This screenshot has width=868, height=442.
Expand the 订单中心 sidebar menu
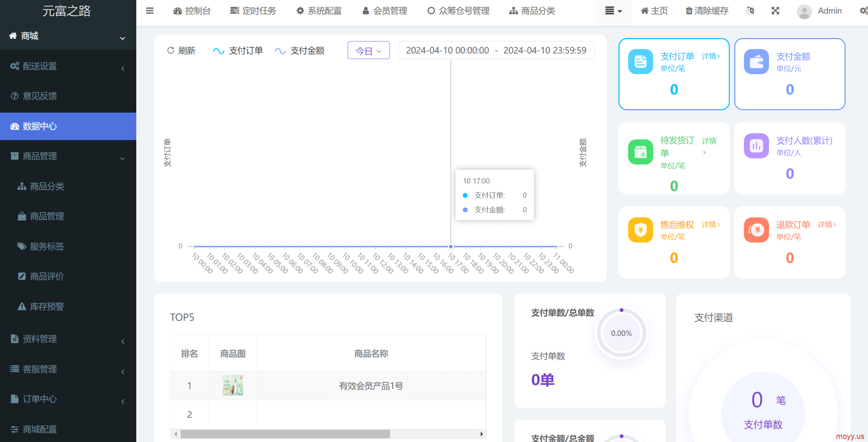coord(68,399)
